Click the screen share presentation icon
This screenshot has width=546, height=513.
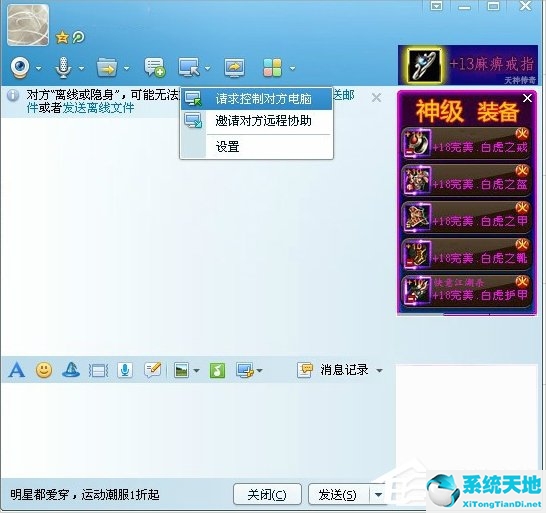point(234,68)
